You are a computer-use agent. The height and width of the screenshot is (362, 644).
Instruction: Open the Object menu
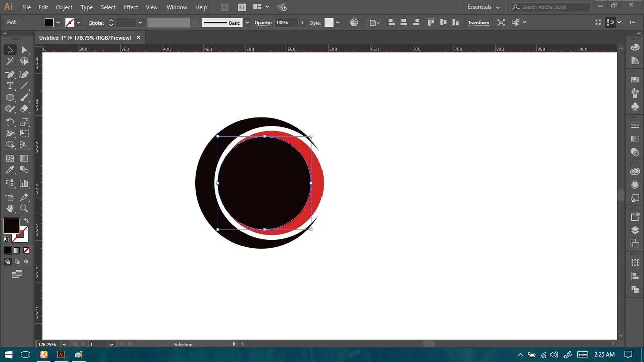[x=64, y=7]
